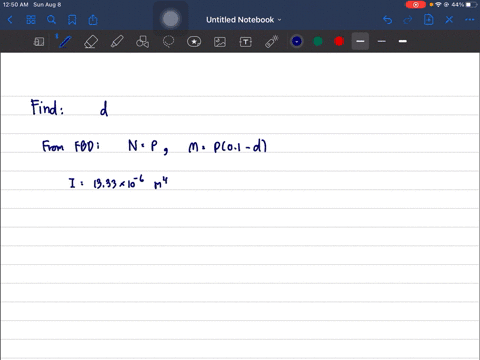Viewport: 480px width, 360px height.
Task: Open the search magnifier
Action: (x=51, y=20)
